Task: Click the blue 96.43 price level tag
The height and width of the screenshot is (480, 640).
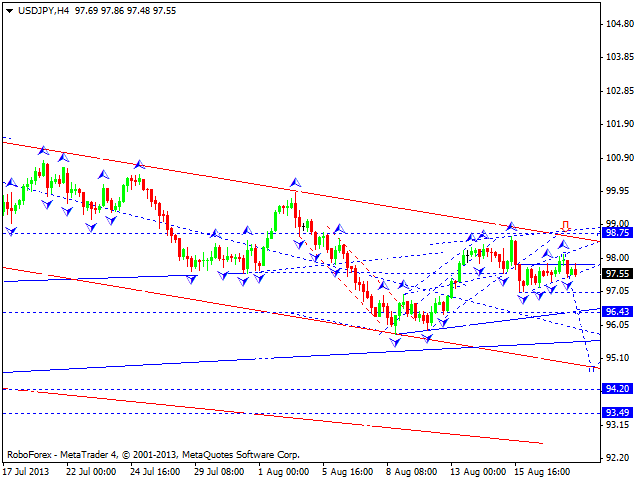Action: pyautogui.click(x=619, y=312)
